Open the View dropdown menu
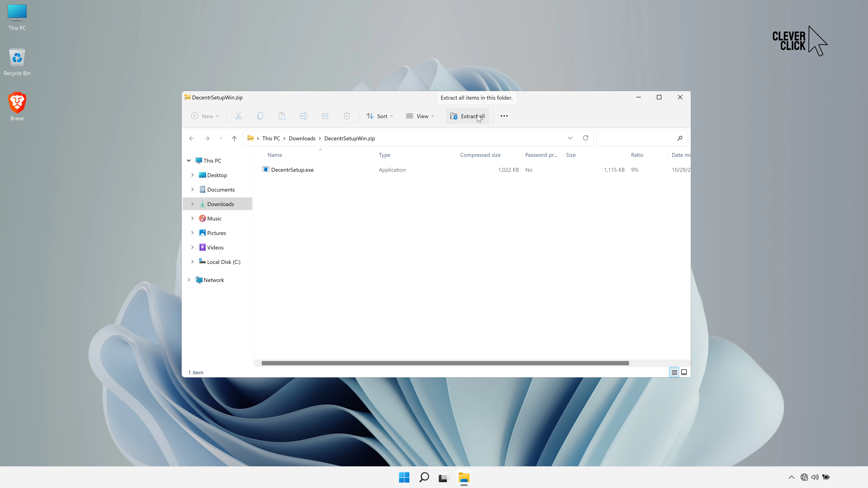 click(420, 116)
